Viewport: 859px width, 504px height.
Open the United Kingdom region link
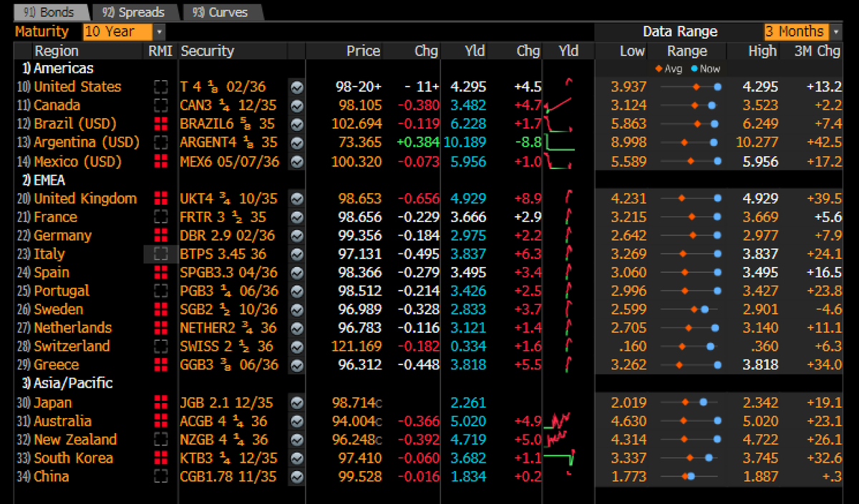click(85, 199)
